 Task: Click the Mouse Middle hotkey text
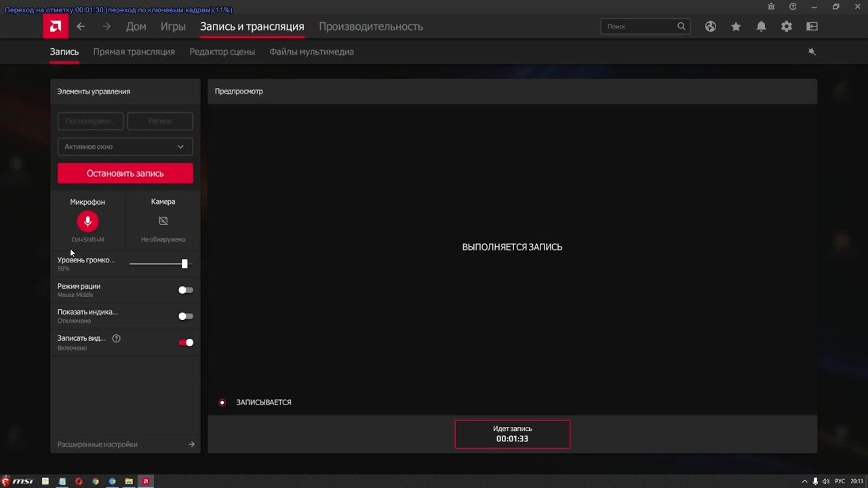coord(75,295)
